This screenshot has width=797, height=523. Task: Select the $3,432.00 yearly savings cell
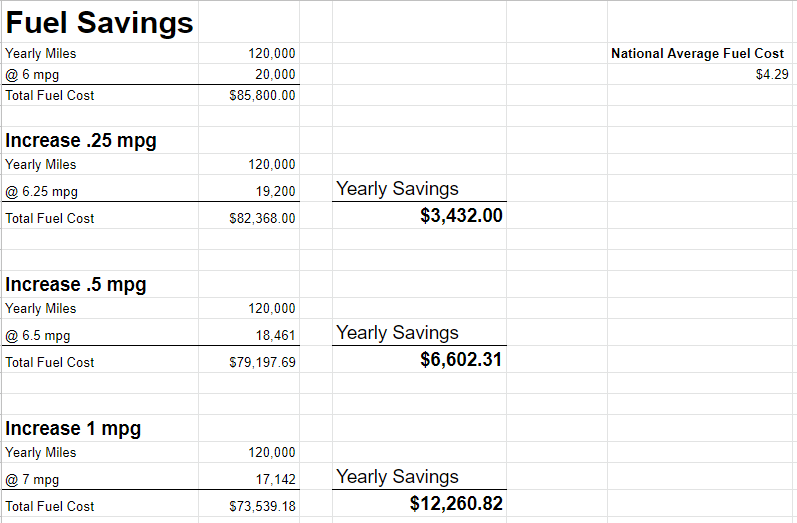click(461, 215)
